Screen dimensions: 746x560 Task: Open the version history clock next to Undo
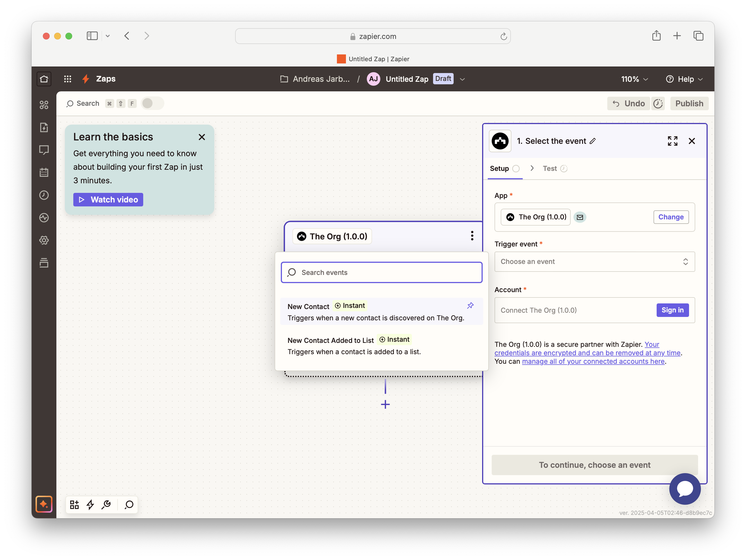click(658, 103)
